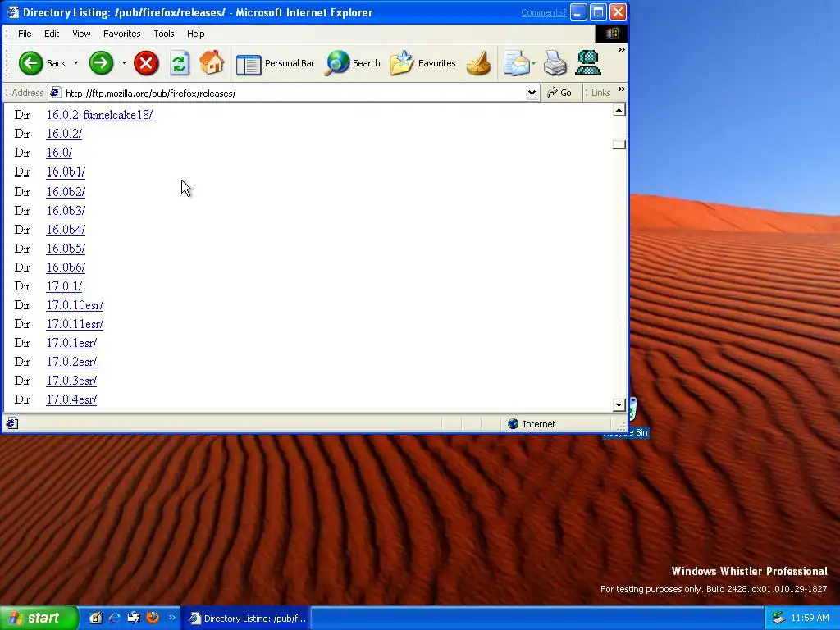The image size is (840, 630).
Task: Click the scrollbar down arrow
Action: tap(619, 405)
